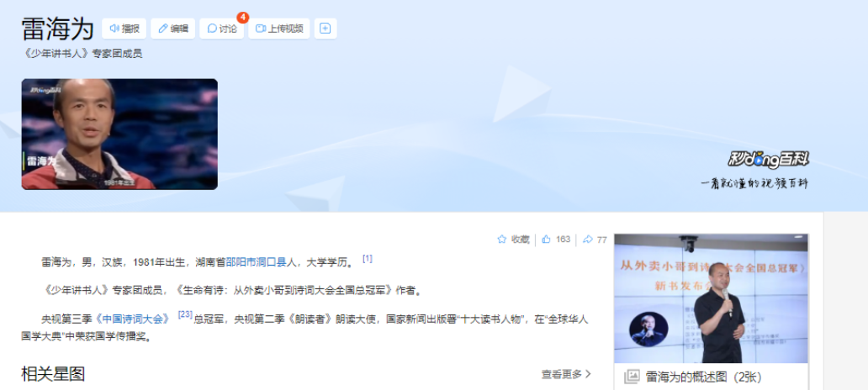Click the plus icon button beside 上传视频
Image resolution: width=868 pixels, height=390 pixels.
tap(325, 29)
